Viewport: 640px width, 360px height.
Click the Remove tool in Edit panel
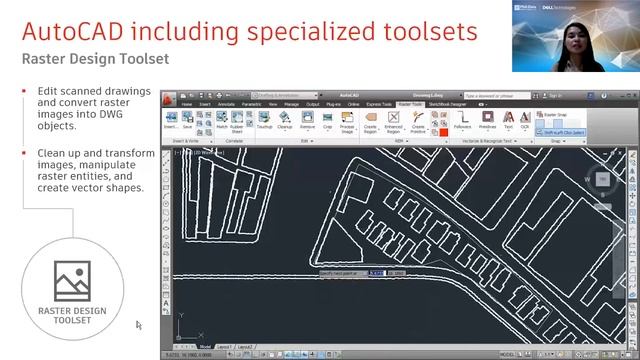(307, 121)
